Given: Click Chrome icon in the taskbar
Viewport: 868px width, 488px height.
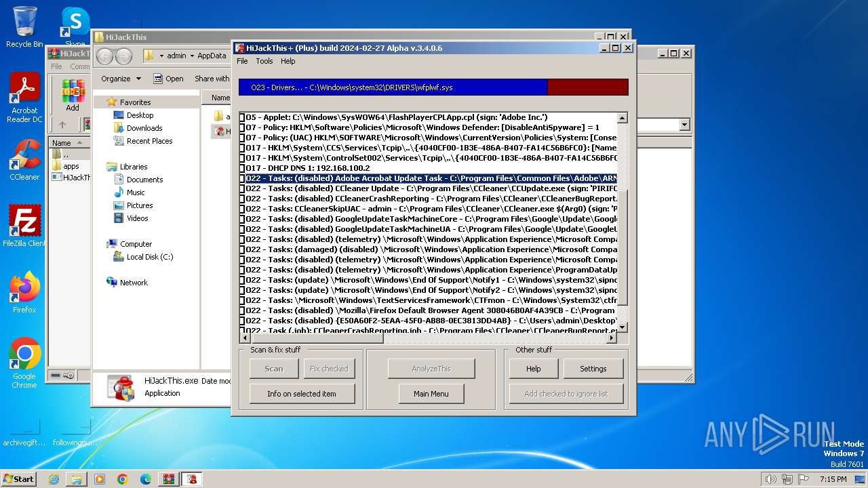Looking at the screenshot, I should click(123, 479).
